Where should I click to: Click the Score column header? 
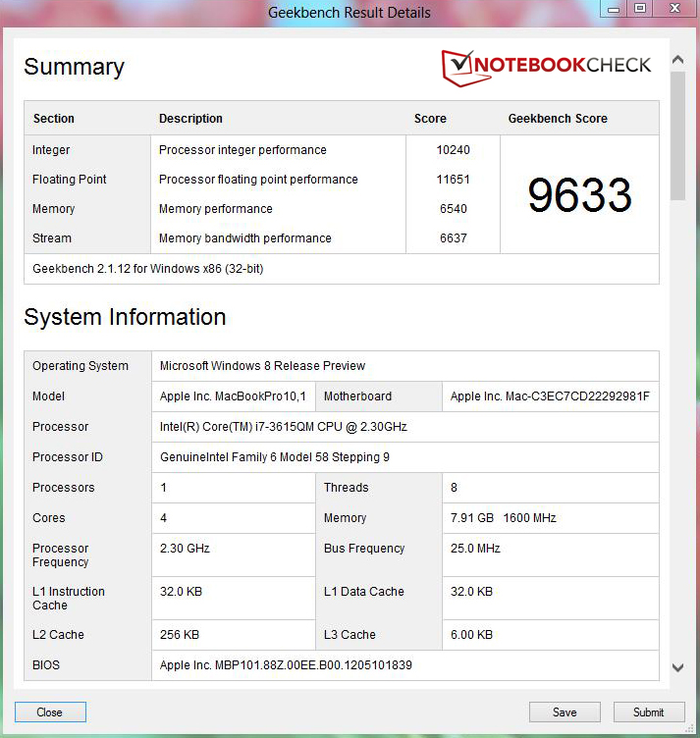(x=430, y=118)
